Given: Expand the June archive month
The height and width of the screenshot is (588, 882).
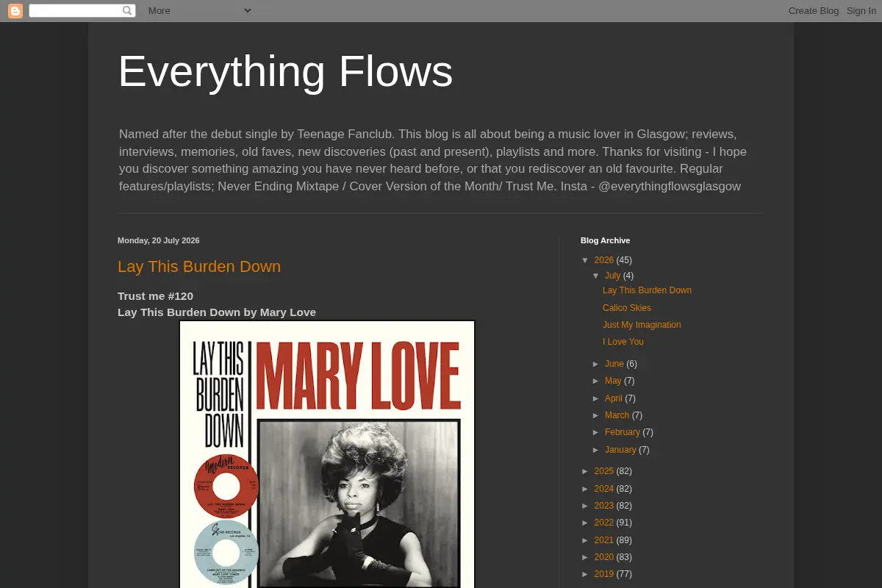Looking at the screenshot, I should pos(596,364).
